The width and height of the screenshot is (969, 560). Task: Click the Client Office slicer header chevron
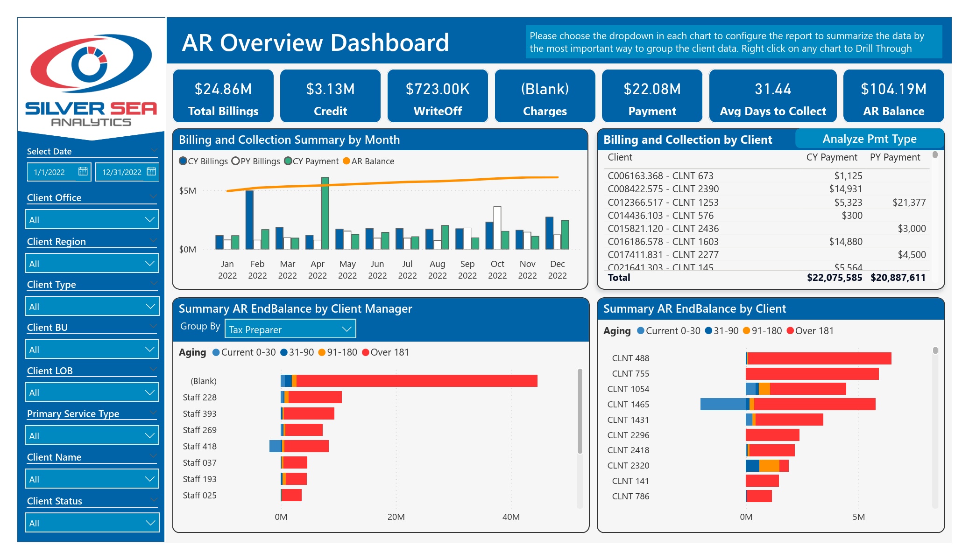click(x=154, y=196)
